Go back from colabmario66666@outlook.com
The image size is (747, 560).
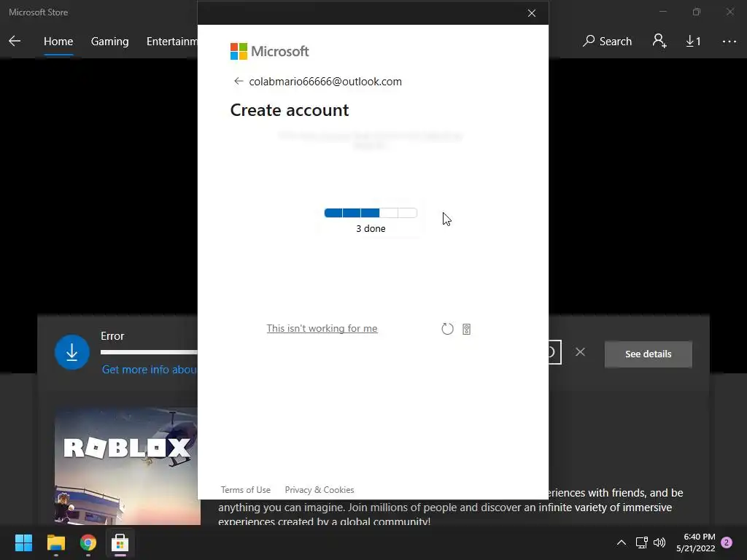(x=239, y=82)
